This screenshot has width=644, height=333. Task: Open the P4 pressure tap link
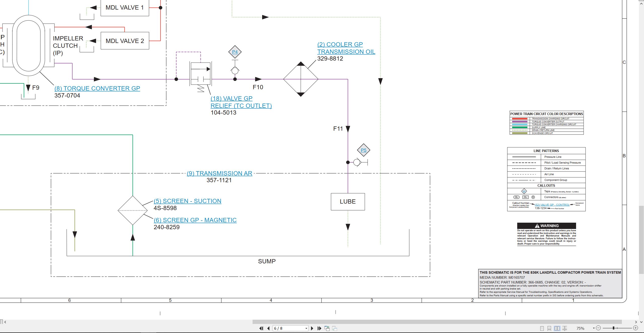click(x=235, y=52)
